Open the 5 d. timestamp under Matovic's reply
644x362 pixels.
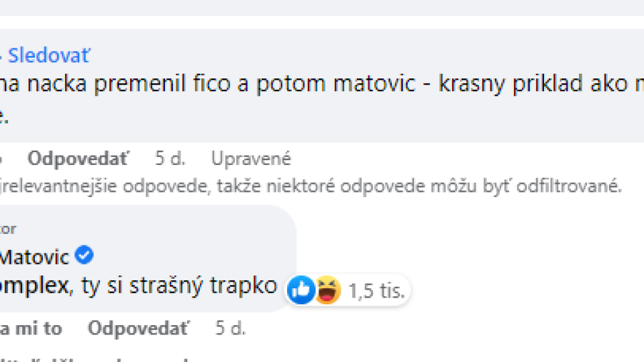[230, 328]
